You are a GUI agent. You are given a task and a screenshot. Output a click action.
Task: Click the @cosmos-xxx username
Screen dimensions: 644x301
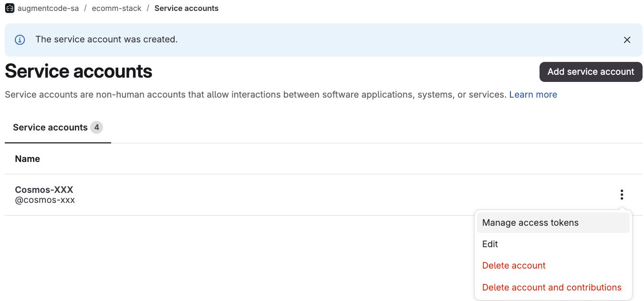click(x=45, y=200)
